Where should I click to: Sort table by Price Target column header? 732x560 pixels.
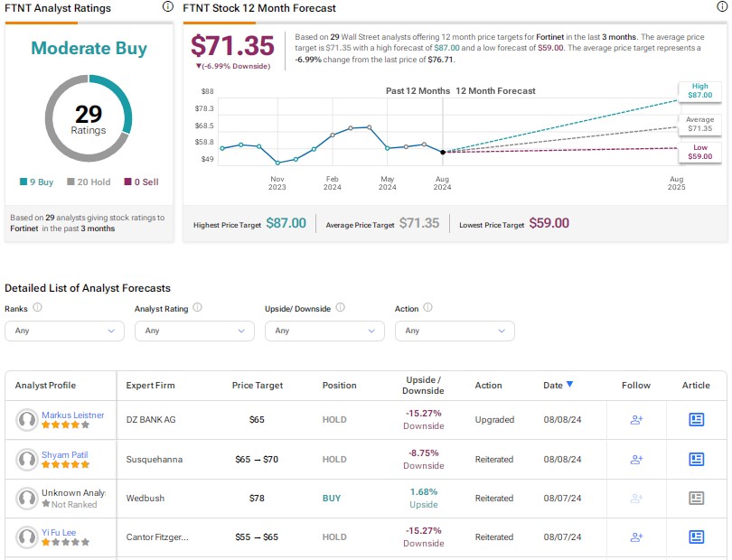click(x=258, y=385)
